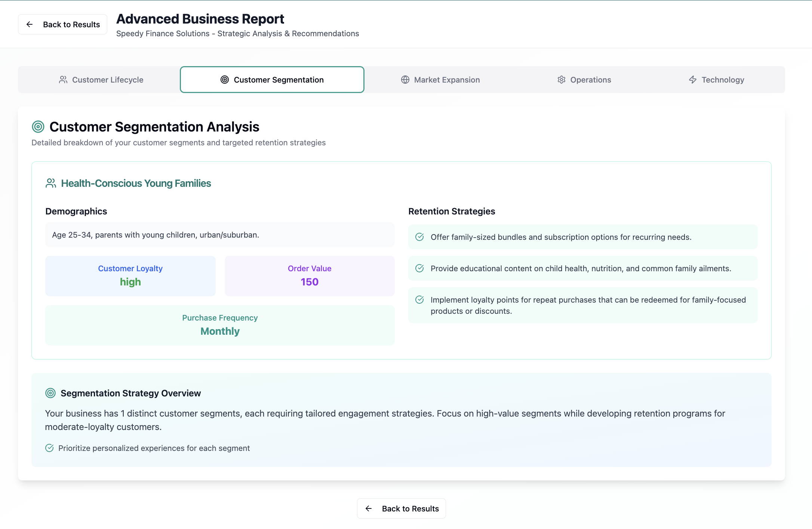Screen dimensions: 812x529
Task: Click check-circle beside family-sized bundles strategy
Action: pyautogui.click(x=419, y=237)
